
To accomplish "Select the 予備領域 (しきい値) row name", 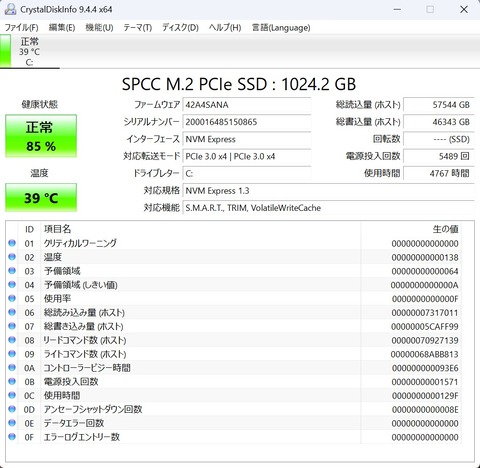I will coord(80,285).
